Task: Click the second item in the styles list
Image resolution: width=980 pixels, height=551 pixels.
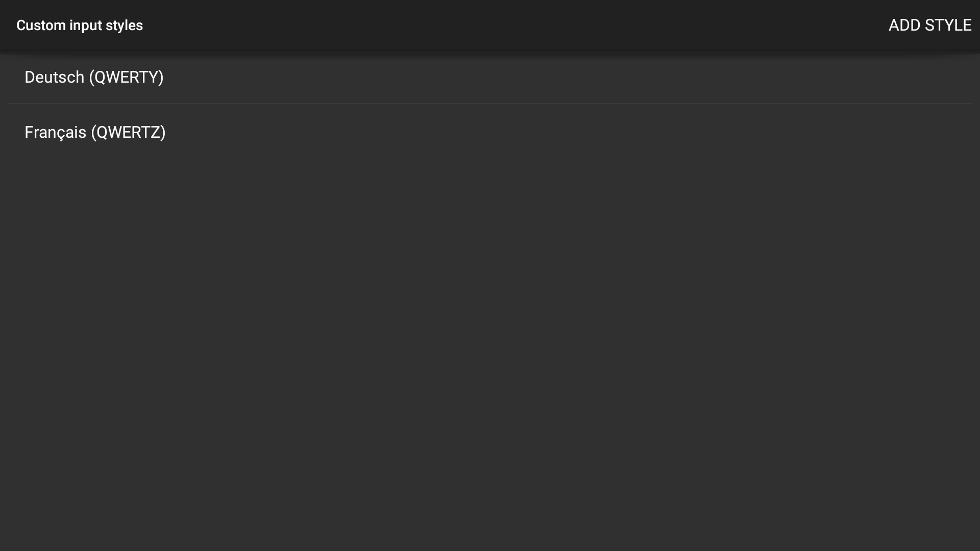Action: [490, 132]
